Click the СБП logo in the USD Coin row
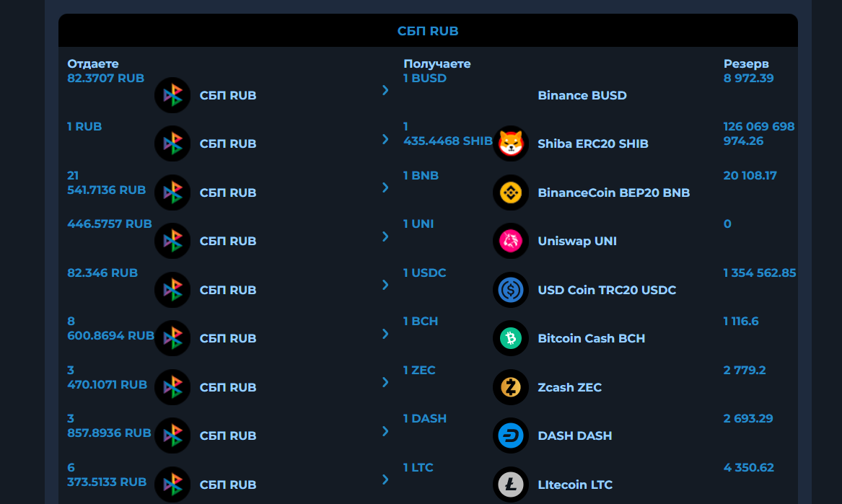Image resolution: width=842 pixels, height=504 pixels. 172,290
